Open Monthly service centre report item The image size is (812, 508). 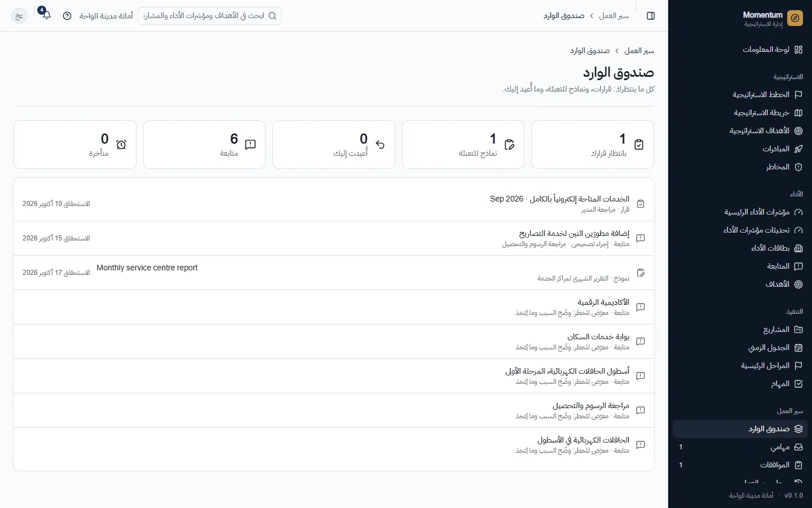(334, 273)
